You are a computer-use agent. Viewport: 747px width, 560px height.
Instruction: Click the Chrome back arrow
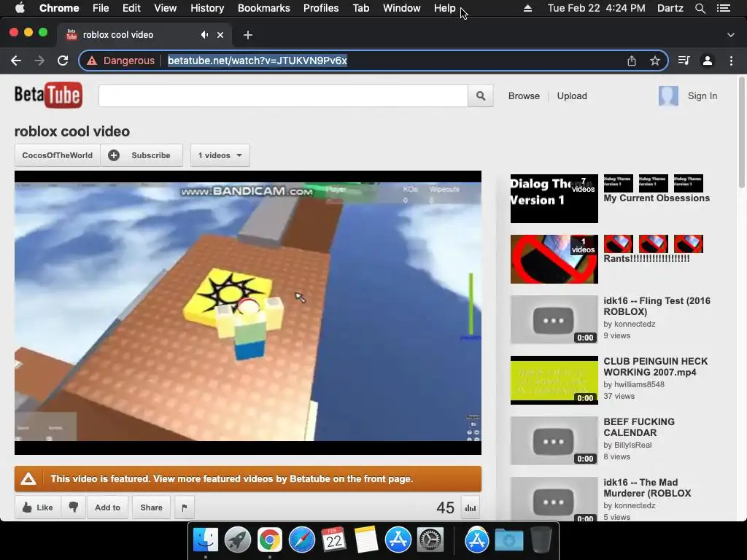16,61
